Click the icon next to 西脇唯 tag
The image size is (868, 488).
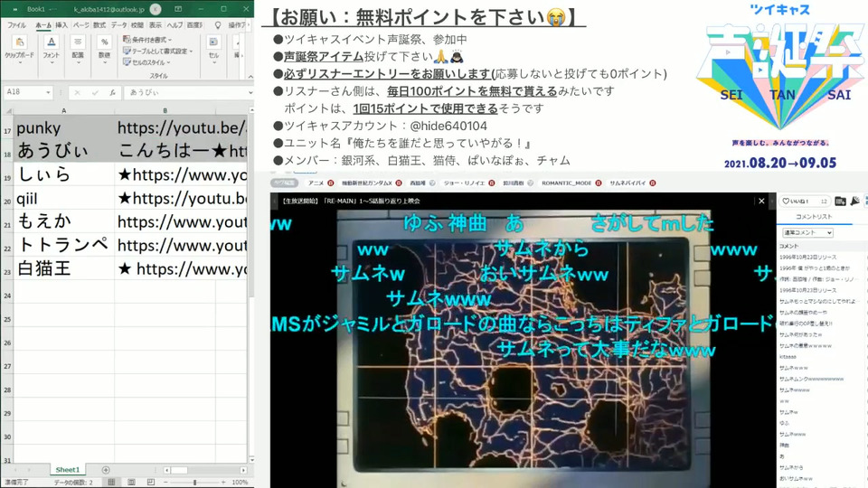click(432, 183)
